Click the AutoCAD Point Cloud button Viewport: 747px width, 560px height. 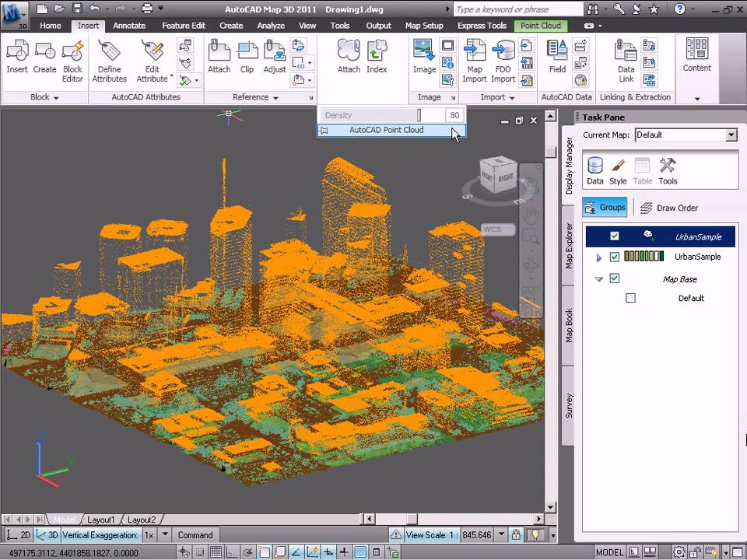pyautogui.click(x=391, y=130)
